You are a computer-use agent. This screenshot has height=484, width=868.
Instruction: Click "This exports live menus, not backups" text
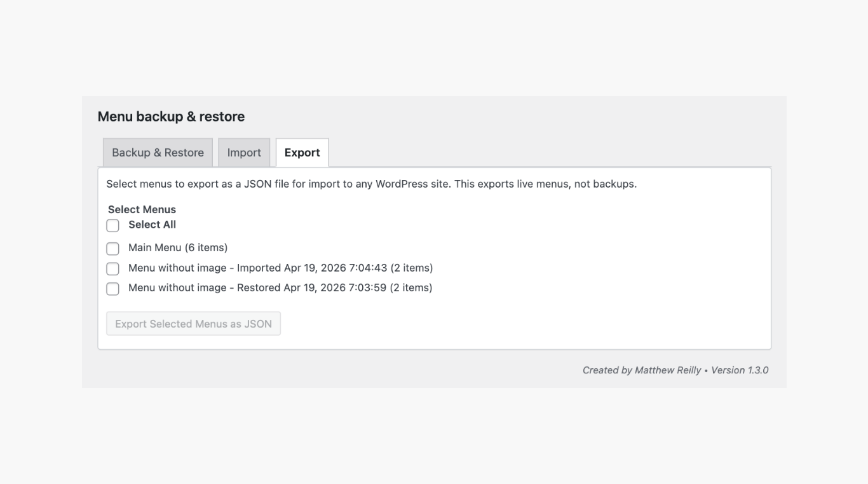545,184
